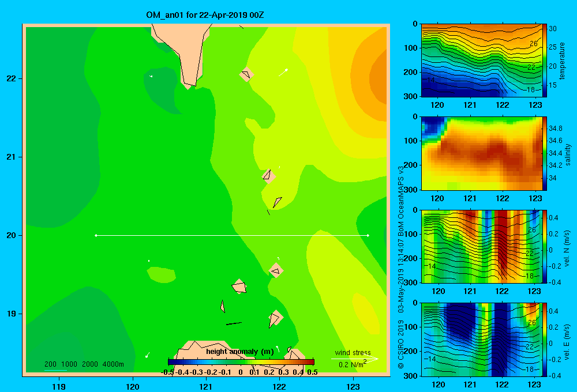Click the vertical CSIRO BoM OceanMAPS v3 credit text
The height and width of the screenshot is (392, 577).
401,267
